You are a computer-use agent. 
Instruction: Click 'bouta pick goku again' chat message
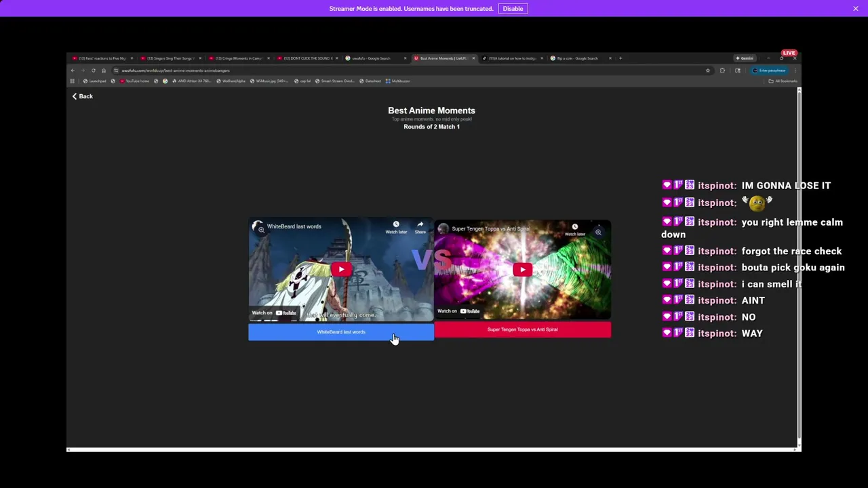coord(793,268)
